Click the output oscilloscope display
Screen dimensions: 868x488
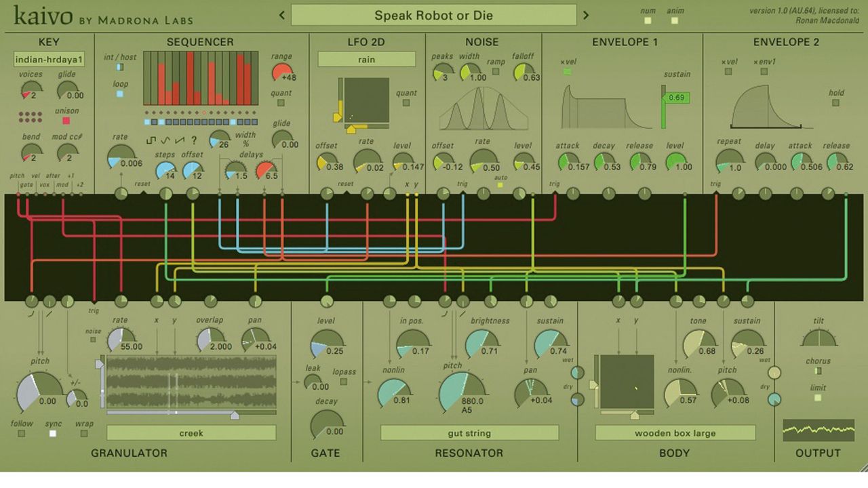[x=818, y=430]
